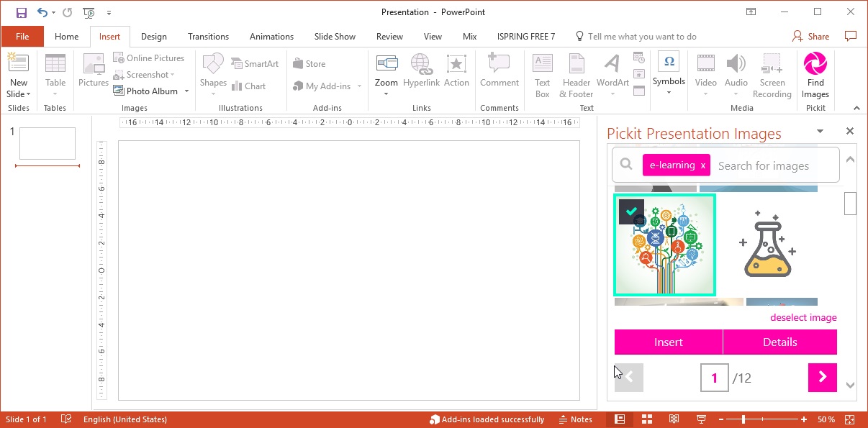Insert a Text Box
The image size is (868, 428).
(542, 76)
